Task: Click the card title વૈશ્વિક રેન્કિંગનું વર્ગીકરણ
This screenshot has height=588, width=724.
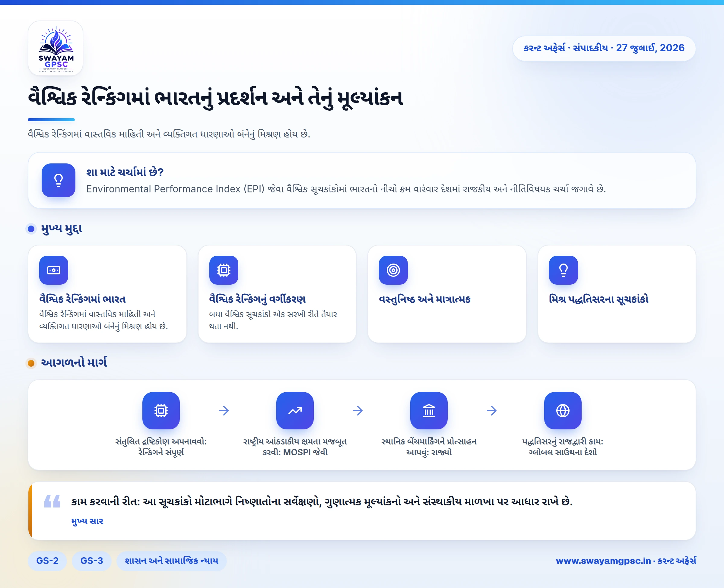Action: 258,299
